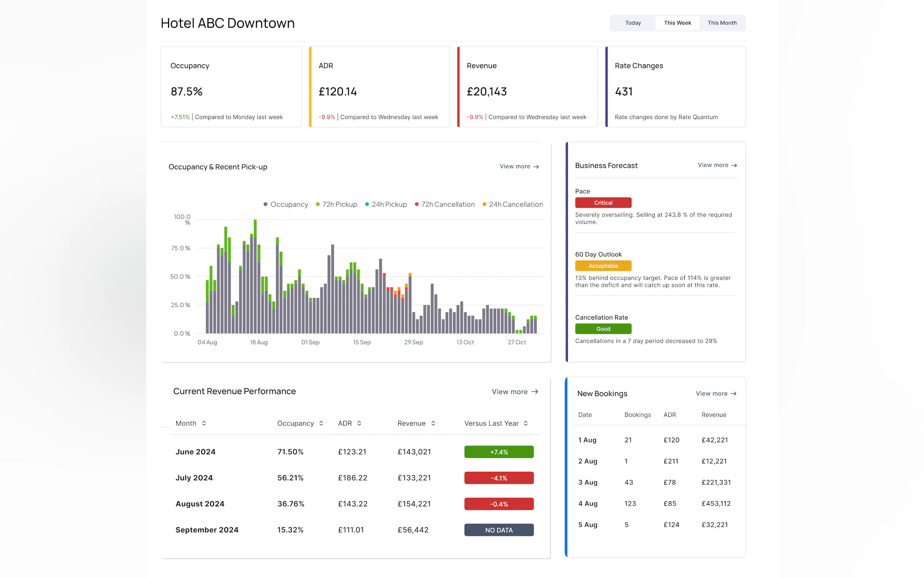
Task: Sort table by ADR column arrows
Action: [359, 423]
